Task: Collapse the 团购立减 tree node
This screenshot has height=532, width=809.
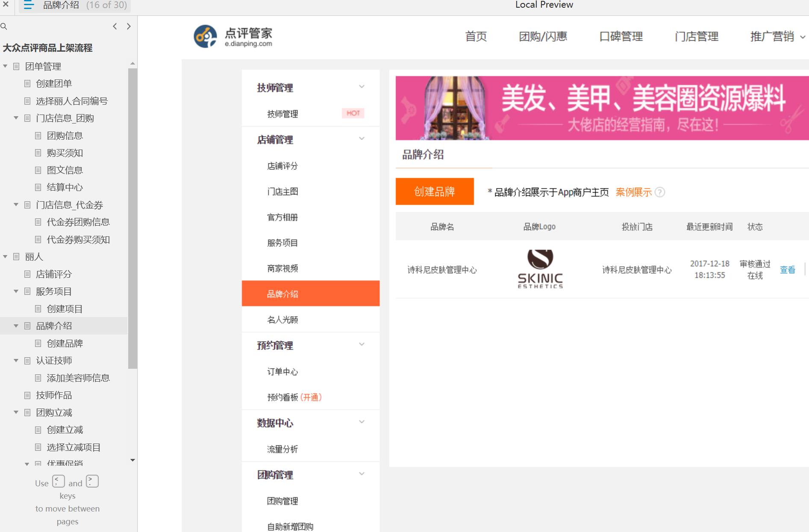Action: [x=16, y=412]
